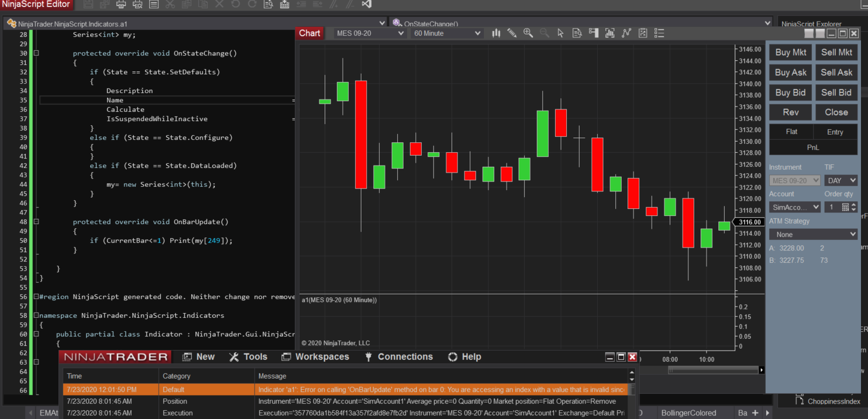Click the Buy Mkt button
The width and height of the screenshot is (868, 419).
click(x=790, y=52)
